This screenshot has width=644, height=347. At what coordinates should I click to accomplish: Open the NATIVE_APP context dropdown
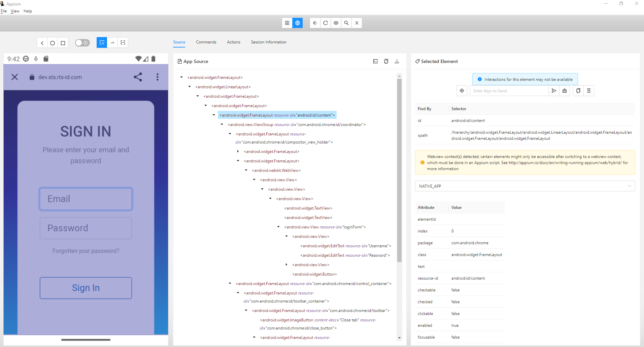coord(524,186)
